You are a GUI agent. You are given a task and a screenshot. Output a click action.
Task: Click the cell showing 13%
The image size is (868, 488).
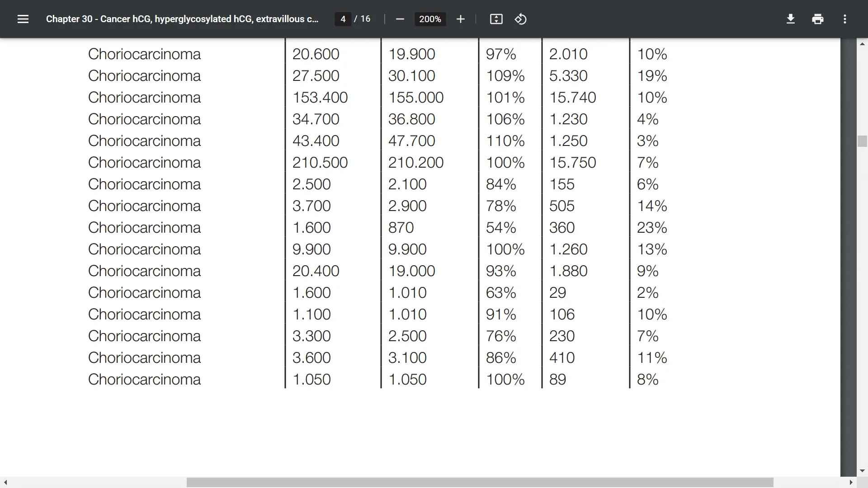click(x=652, y=249)
